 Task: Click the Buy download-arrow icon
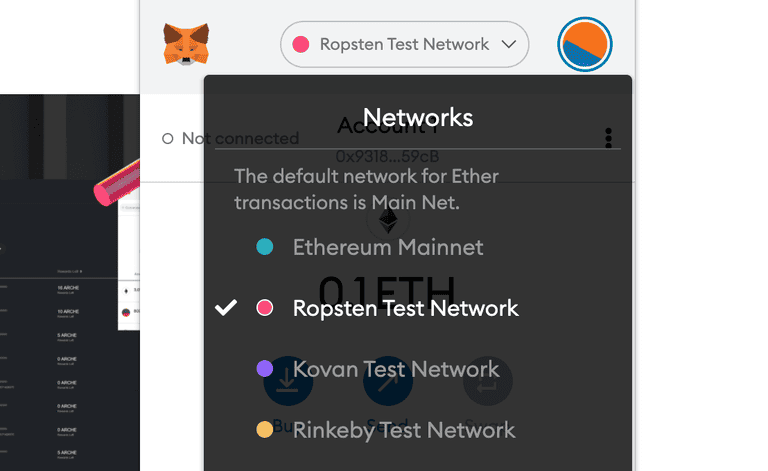click(288, 380)
